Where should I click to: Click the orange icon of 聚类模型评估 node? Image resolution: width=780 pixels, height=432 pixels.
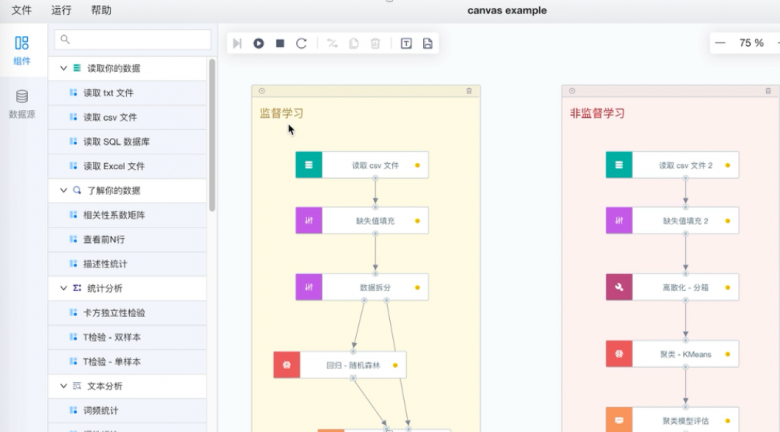point(619,420)
